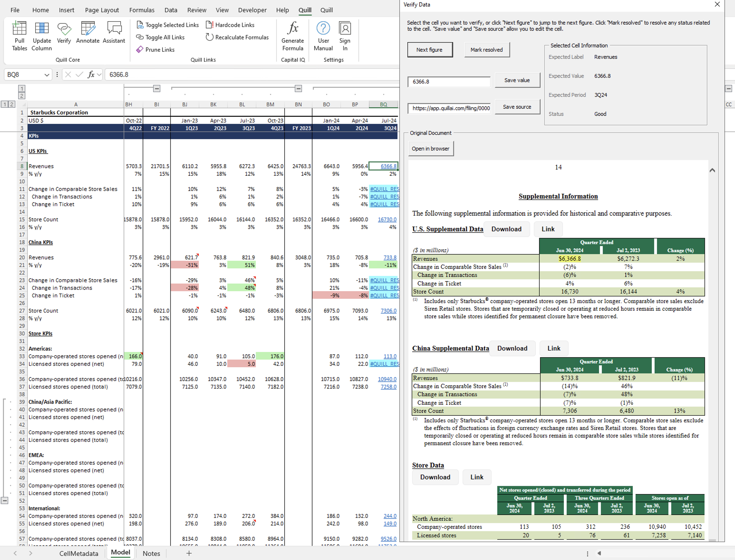Click Link beside China Supplemental Data
Image resolution: width=735 pixels, height=560 pixels.
coord(554,348)
